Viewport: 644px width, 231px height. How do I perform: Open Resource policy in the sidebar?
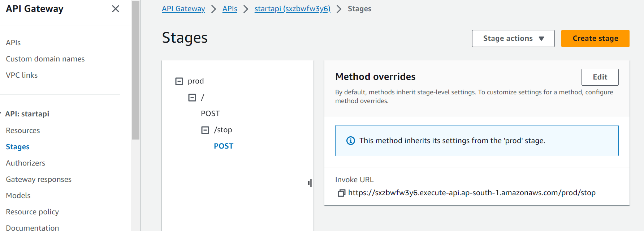click(x=32, y=212)
